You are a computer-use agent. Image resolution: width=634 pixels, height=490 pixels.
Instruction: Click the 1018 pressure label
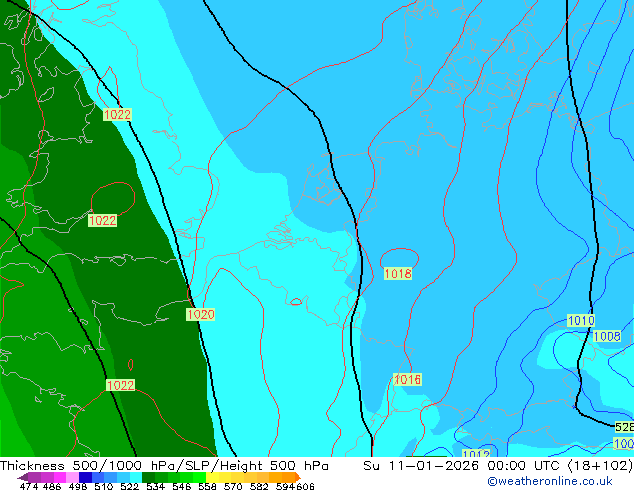coord(398,274)
